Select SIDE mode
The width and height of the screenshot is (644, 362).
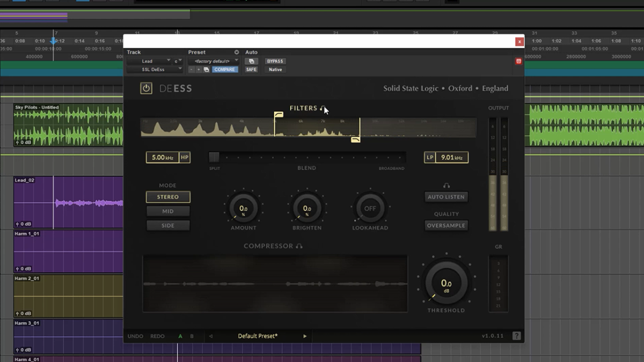(168, 226)
